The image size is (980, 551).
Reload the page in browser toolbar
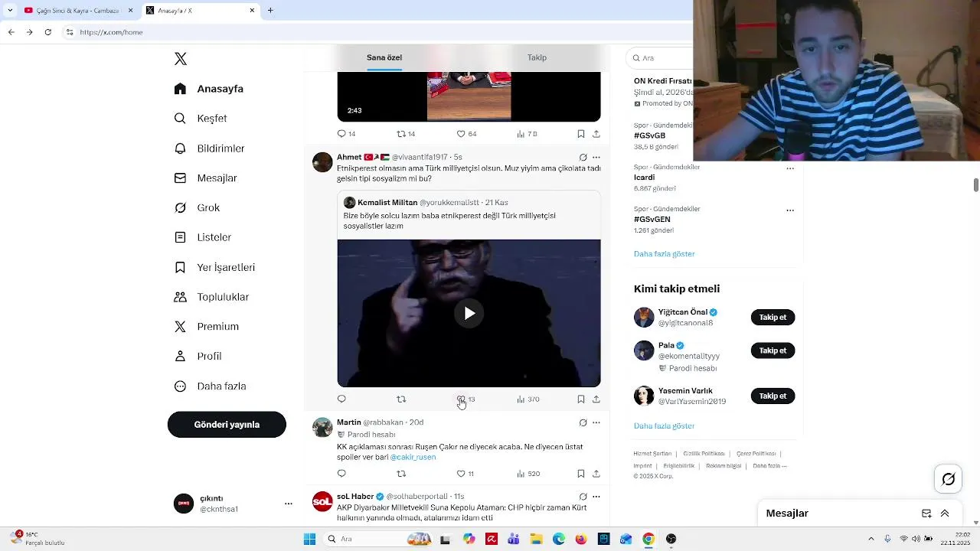point(47,32)
